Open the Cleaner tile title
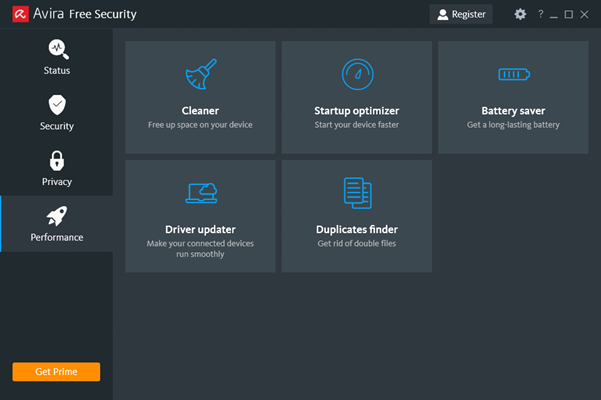The image size is (601, 400). pyautogui.click(x=200, y=111)
